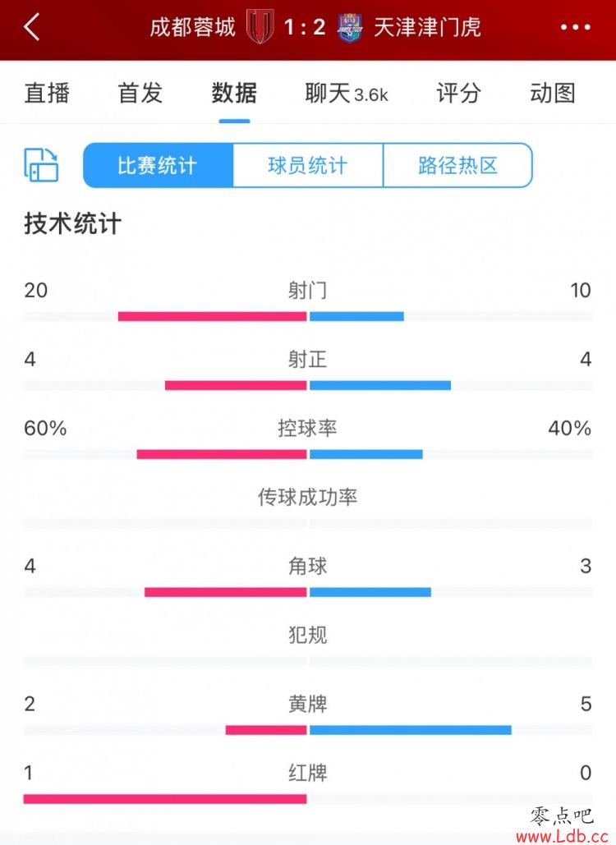Open the 评分 tab
616x845 pixels.
click(458, 93)
